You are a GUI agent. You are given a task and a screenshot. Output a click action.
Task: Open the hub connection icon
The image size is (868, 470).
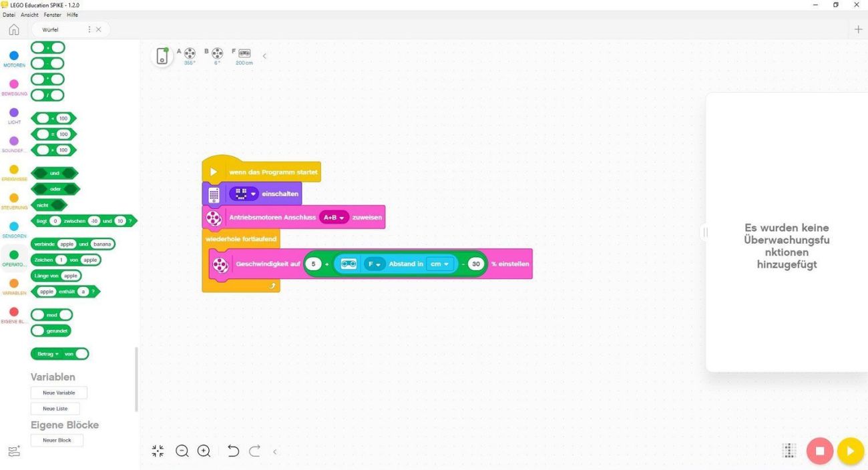coord(162,56)
